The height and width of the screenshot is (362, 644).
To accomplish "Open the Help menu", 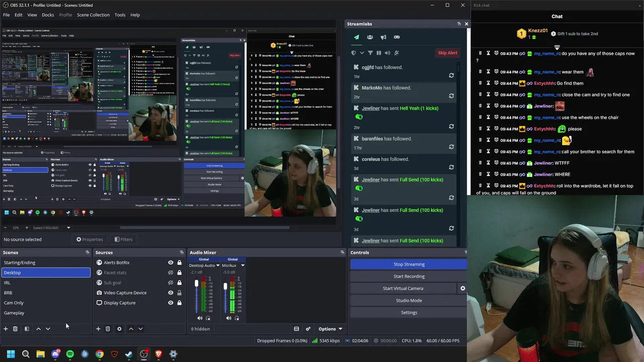I will (x=135, y=15).
